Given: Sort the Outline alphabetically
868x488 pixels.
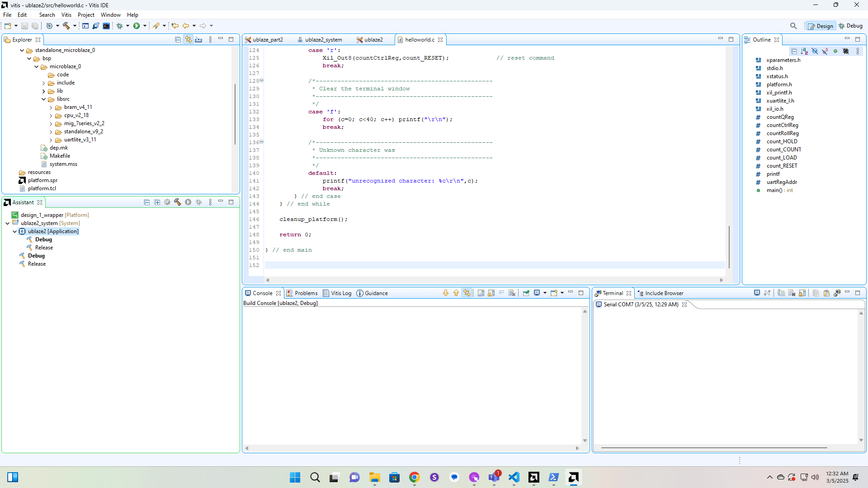Looking at the screenshot, I should (805, 51).
